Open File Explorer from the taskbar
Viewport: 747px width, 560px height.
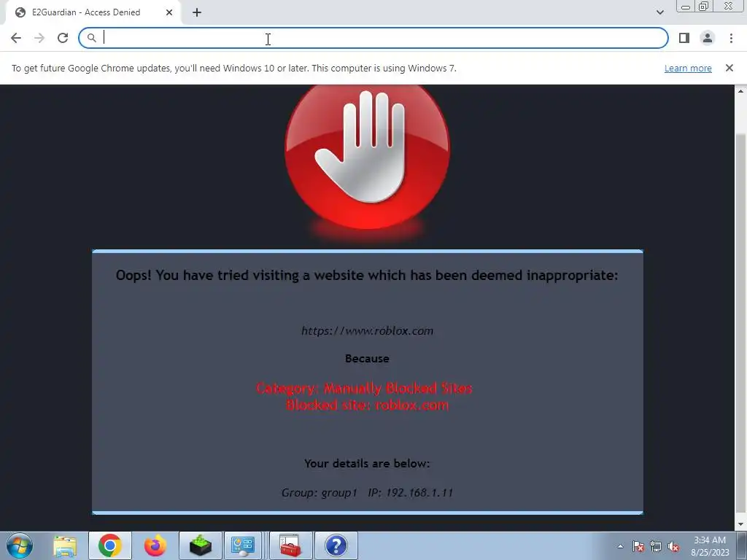point(65,545)
